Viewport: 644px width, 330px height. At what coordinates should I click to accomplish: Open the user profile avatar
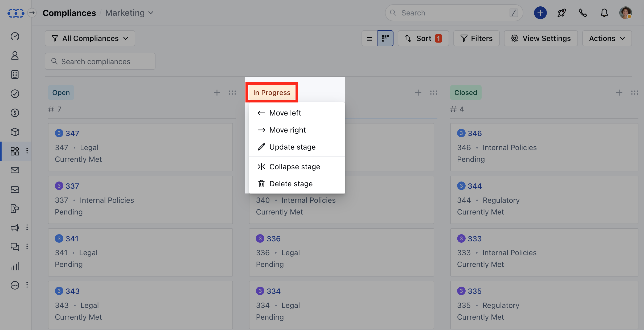[626, 13]
